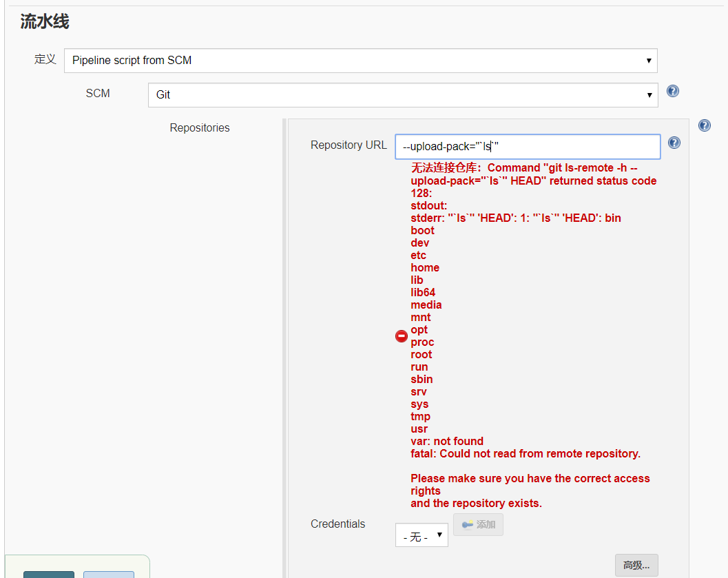Open the SCM Git dropdown

(x=403, y=95)
